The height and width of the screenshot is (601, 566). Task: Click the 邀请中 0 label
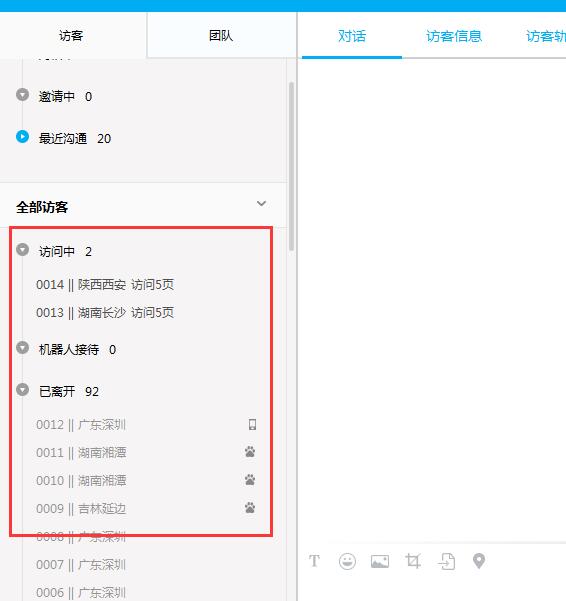pyautogui.click(x=65, y=97)
